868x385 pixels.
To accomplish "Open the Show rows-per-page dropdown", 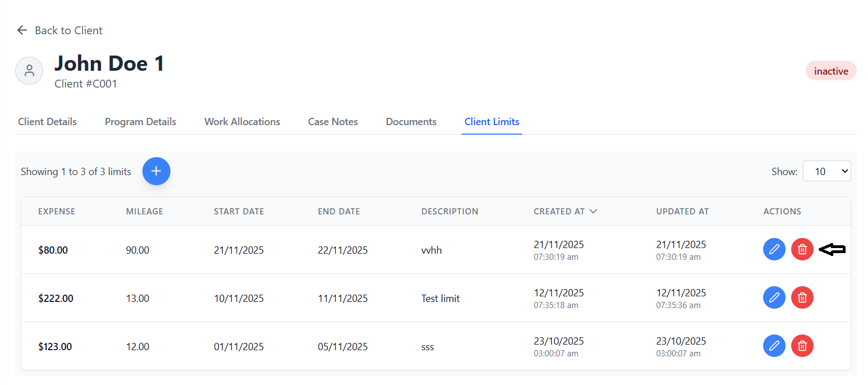I will (827, 171).
